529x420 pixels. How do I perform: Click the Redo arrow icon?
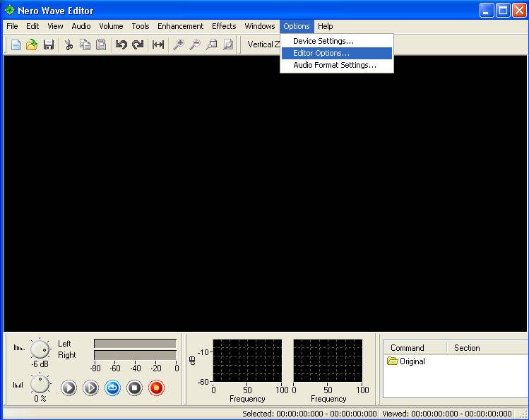tap(138, 44)
